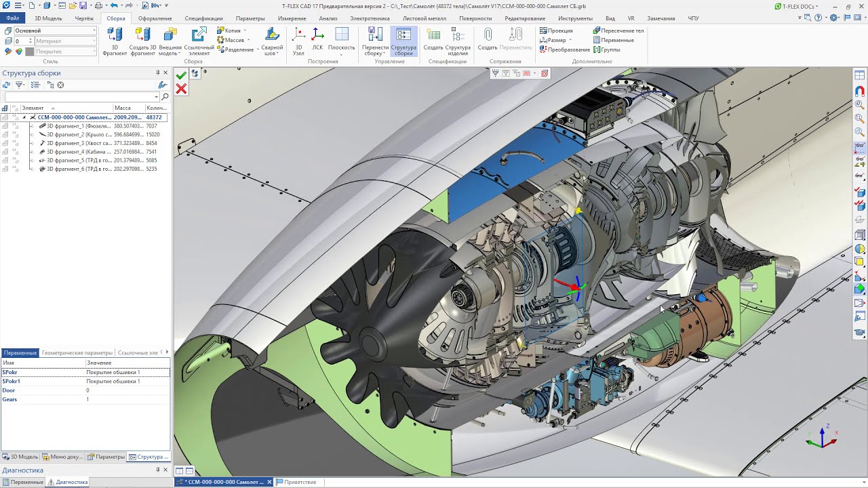868x488 pixels.
Task: Create a 3D Узел node
Action: [298, 41]
